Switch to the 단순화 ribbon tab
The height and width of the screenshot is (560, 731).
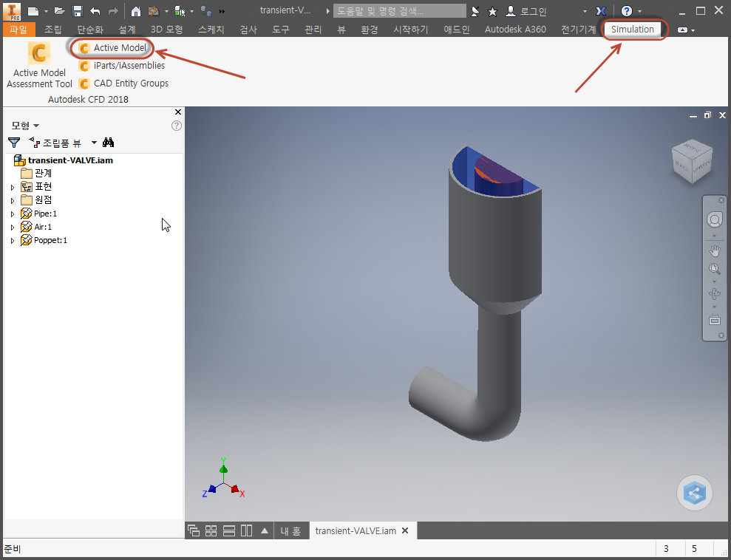[x=90, y=30]
